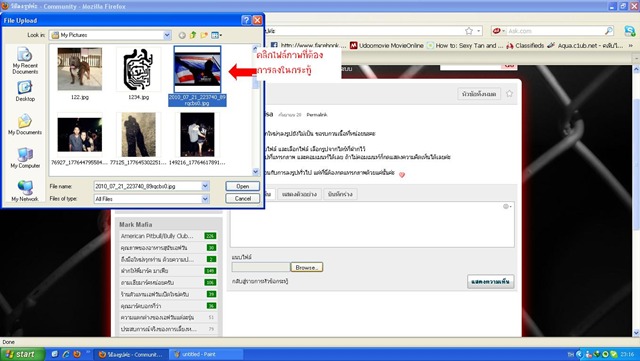The image size is (640, 361).
Task: Click the Help question mark of File Upload
Action: point(246,20)
